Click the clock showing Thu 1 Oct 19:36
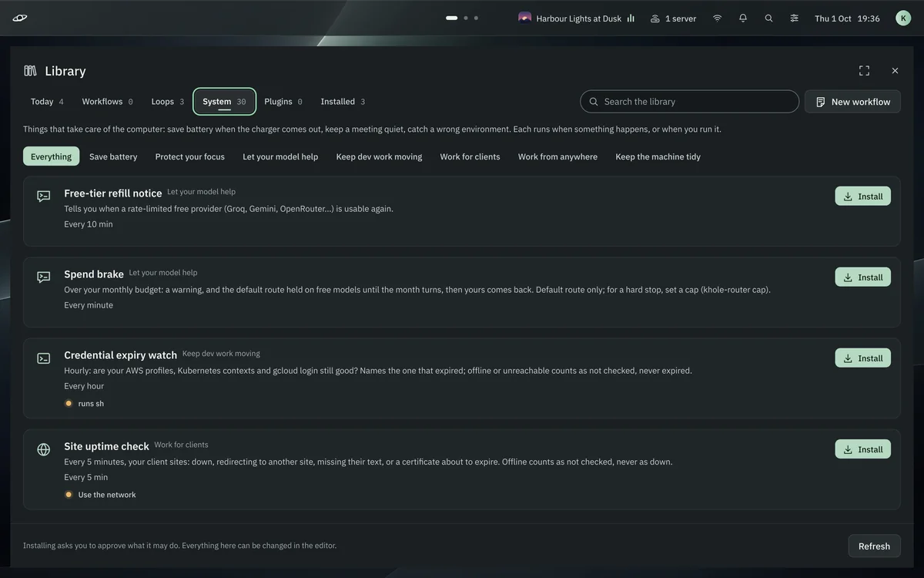This screenshot has width=924, height=578. click(847, 18)
